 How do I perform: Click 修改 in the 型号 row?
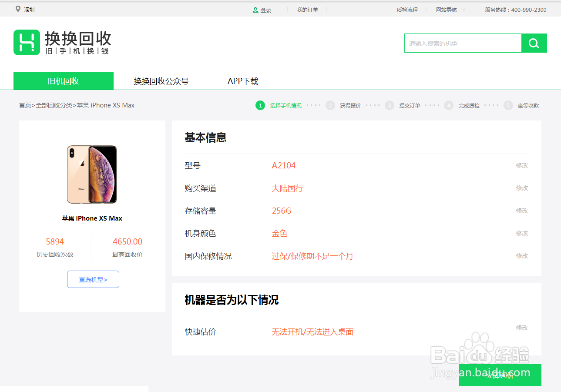[x=522, y=165]
